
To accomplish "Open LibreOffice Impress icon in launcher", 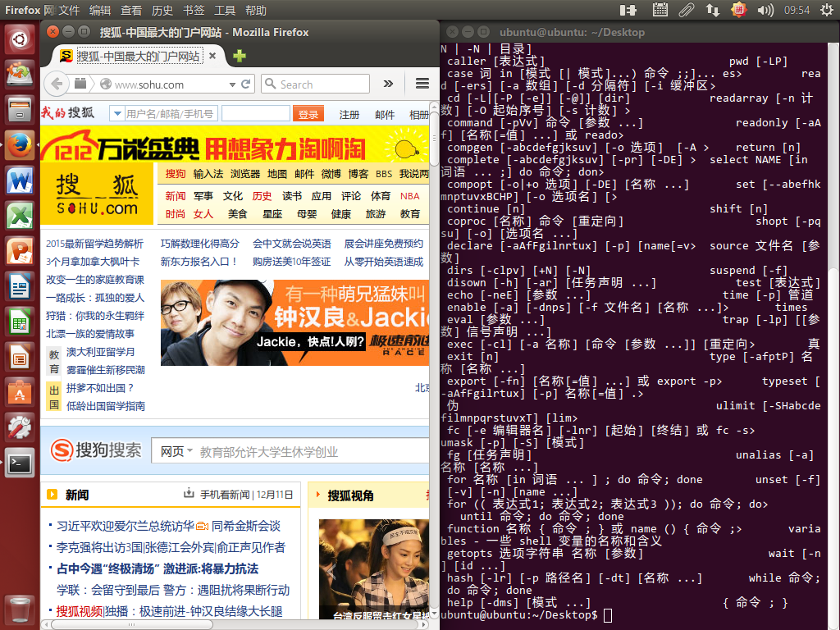I will pyautogui.click(x=20, y=358).
